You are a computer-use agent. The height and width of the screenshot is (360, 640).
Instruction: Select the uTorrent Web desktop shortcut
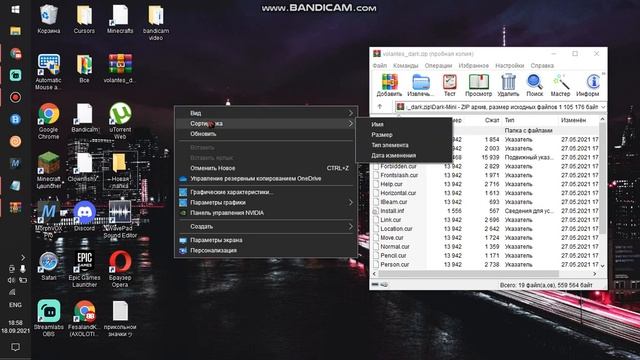pyautogui.click(x=120, y=121)
